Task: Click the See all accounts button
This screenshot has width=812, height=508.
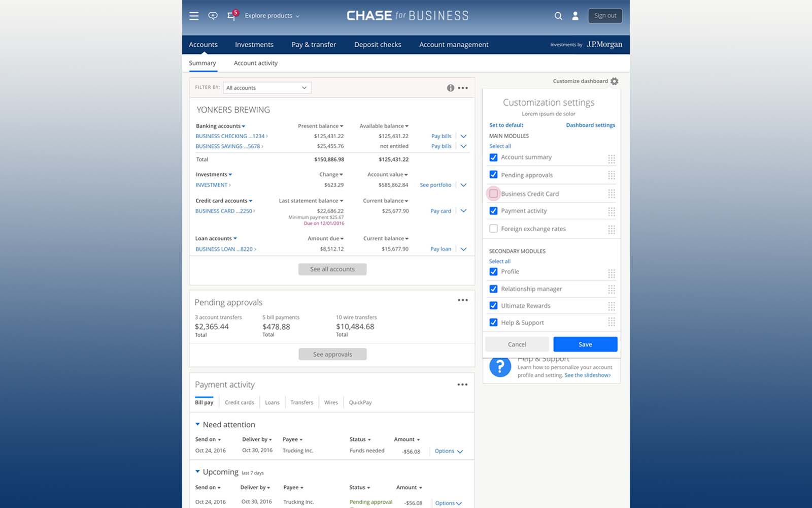Action: point(332,269)
